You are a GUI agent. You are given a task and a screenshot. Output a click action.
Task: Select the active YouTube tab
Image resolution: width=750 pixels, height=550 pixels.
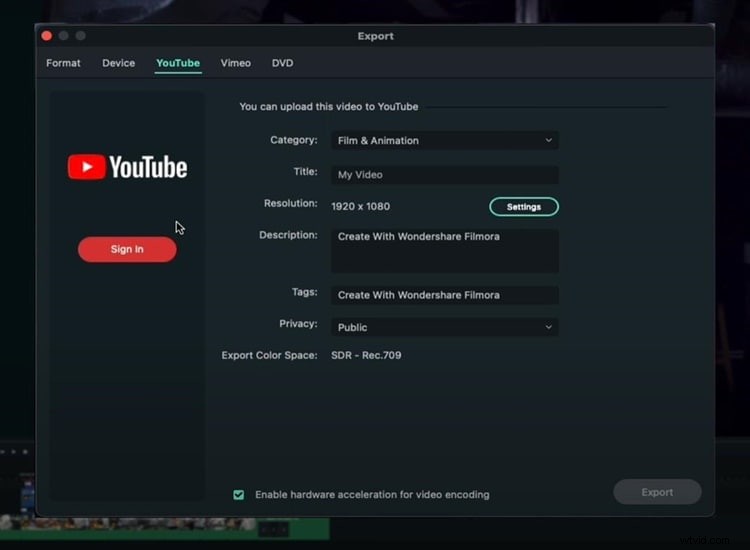tap(178, 63)
